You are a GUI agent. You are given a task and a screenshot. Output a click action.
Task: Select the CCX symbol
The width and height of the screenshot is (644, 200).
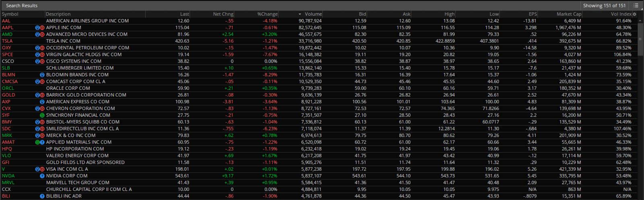tap(6, 190)
